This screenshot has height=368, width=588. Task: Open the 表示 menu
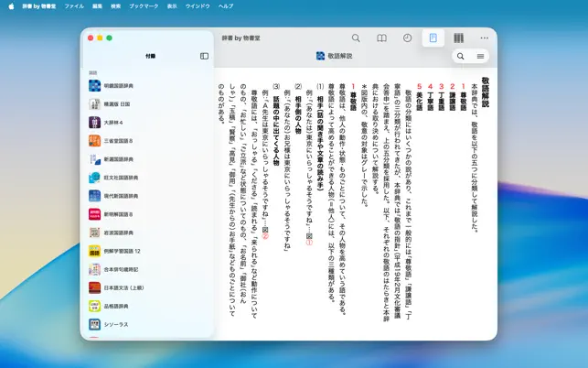coord(172,6)
